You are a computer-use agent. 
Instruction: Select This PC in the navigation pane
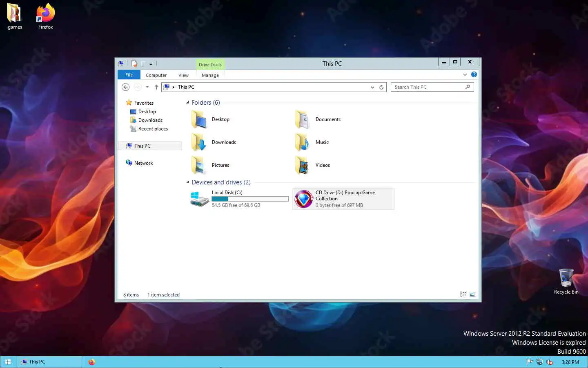click(x=150, y=146)
